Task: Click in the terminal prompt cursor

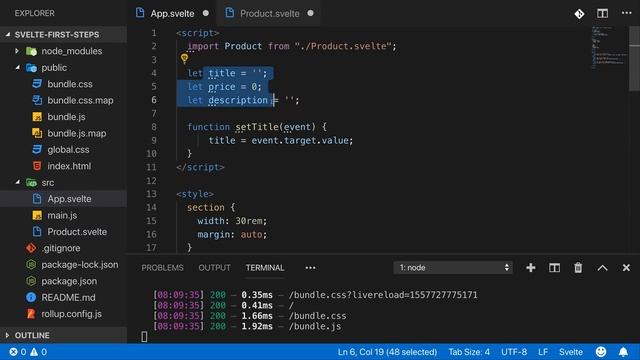Action: pyautogui.click(x=144, y=337)
